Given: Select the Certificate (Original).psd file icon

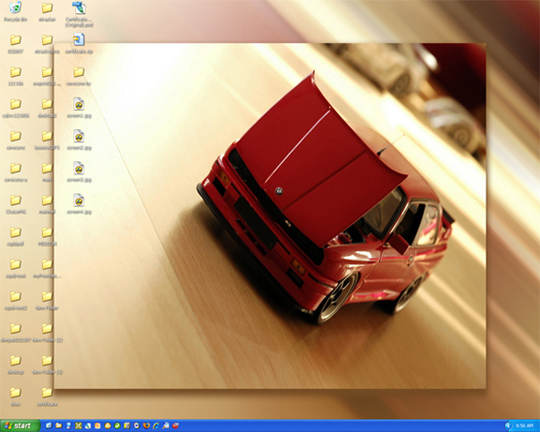Looking at the screenshot, I should coord(79,14).
